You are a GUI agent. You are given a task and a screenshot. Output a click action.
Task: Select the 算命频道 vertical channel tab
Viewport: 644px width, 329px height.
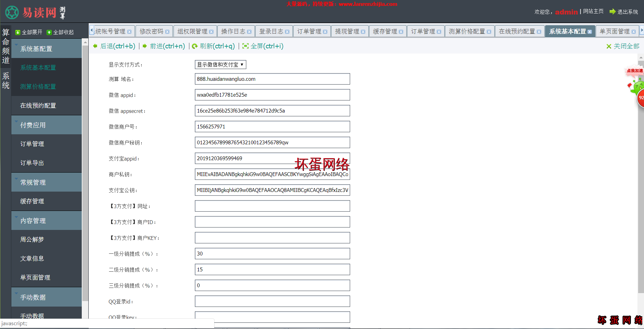pos(6,47)
